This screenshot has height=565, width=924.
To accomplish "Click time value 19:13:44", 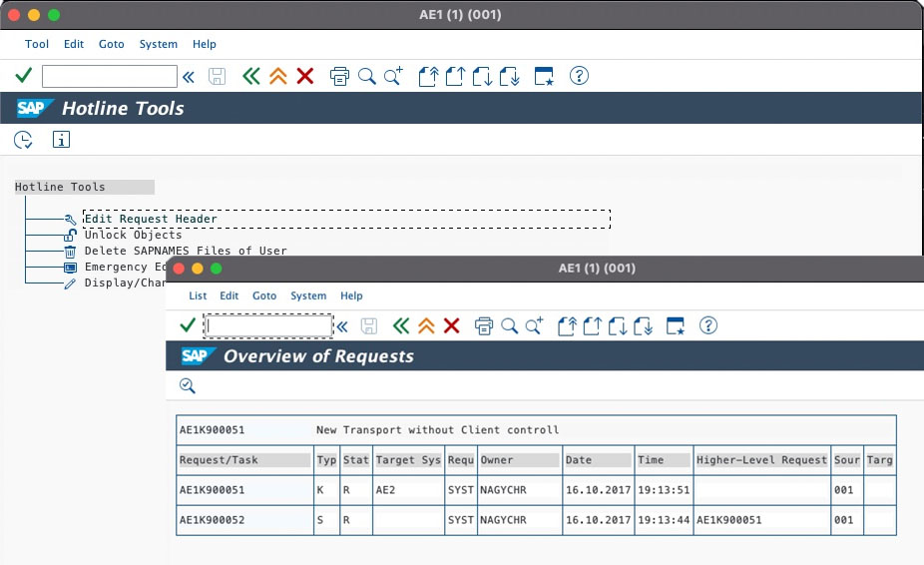I will tap(664, 520).
